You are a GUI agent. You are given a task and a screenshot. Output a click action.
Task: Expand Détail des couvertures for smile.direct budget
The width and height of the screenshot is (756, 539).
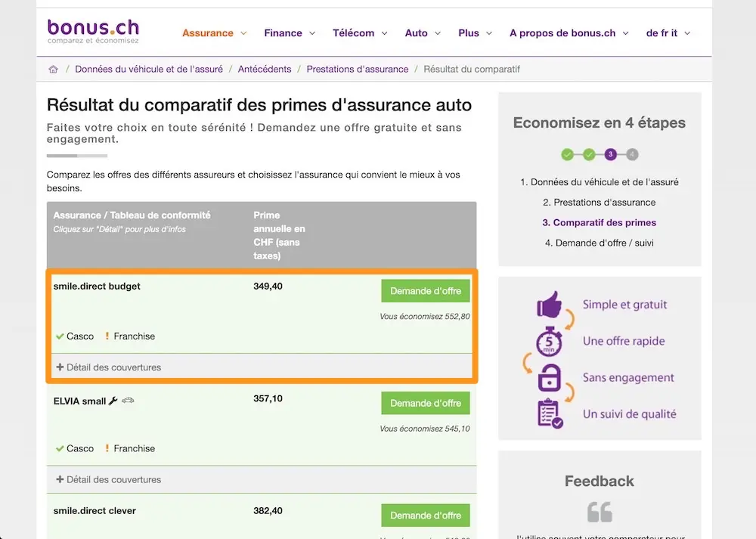pyautogui.click(x=108, y=367)
